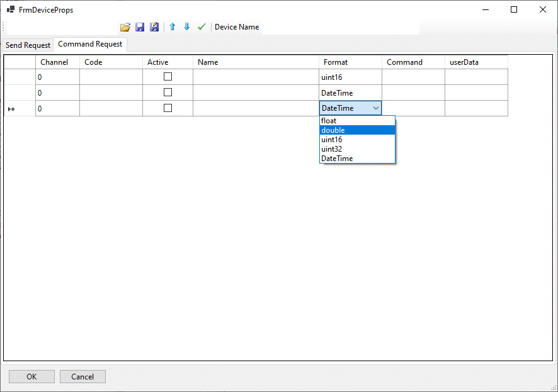Click the Cancel button
The height and width of the screenshot is (392, 558).
click(x=83, y=377)
